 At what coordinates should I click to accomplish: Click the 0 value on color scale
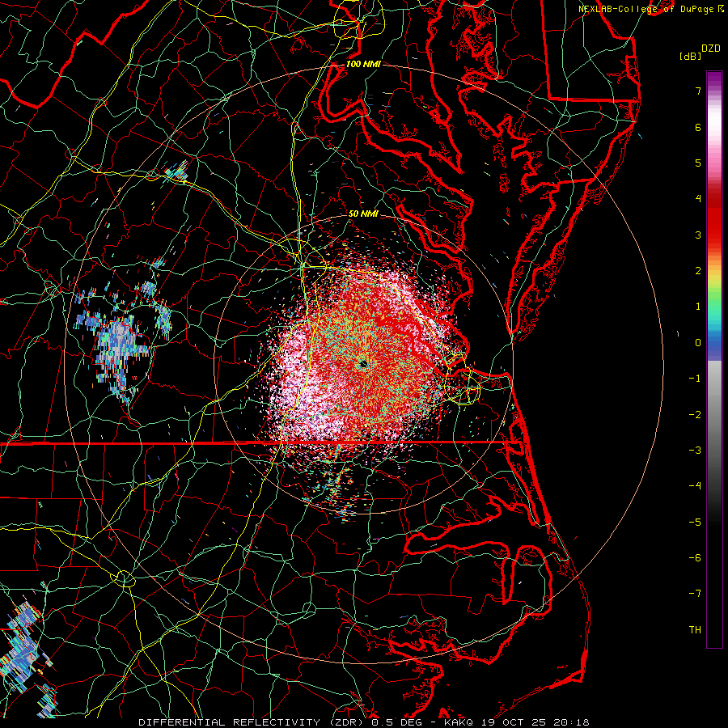pyautogui.click(x=698, y=343)
